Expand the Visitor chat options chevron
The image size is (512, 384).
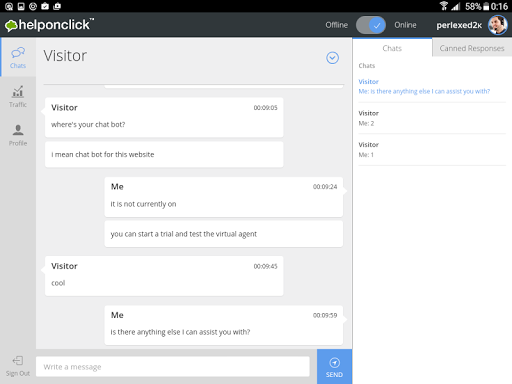[x=332, y=58]
